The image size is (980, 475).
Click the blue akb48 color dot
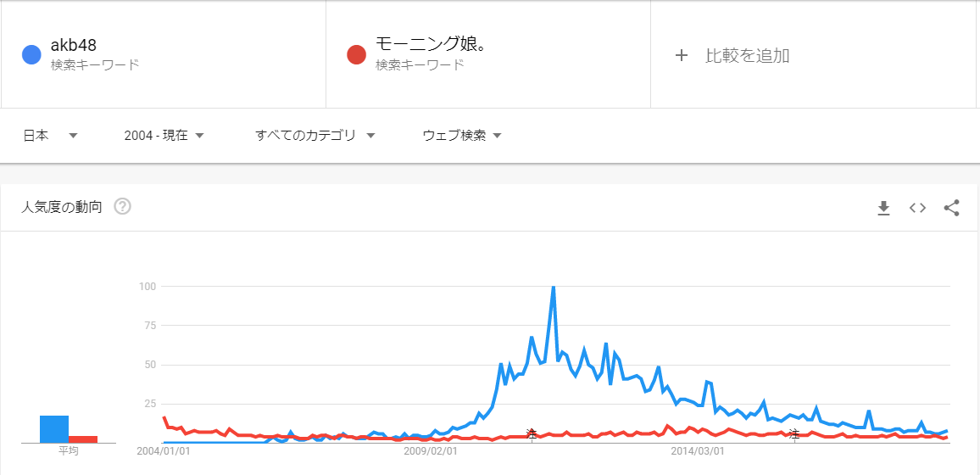pos(31,54)
